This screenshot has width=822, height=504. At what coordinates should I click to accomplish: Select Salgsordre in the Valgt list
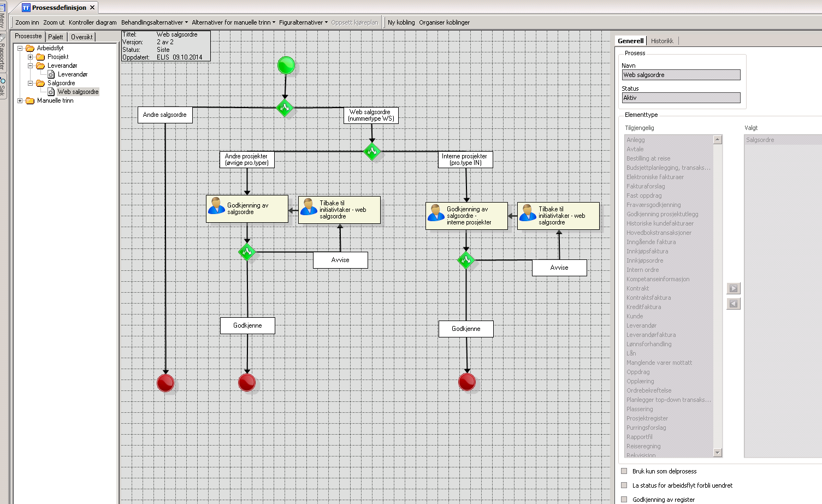[x=760, y=140]
